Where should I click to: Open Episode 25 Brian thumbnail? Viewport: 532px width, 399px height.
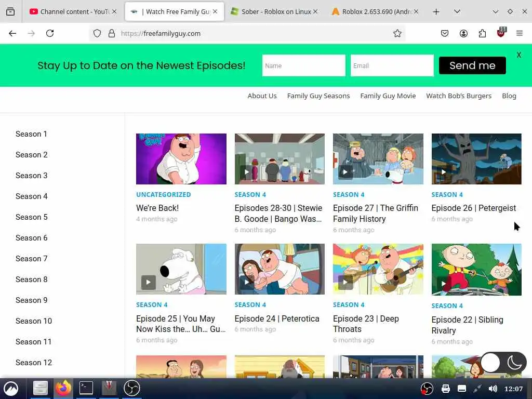click(181, 269)
